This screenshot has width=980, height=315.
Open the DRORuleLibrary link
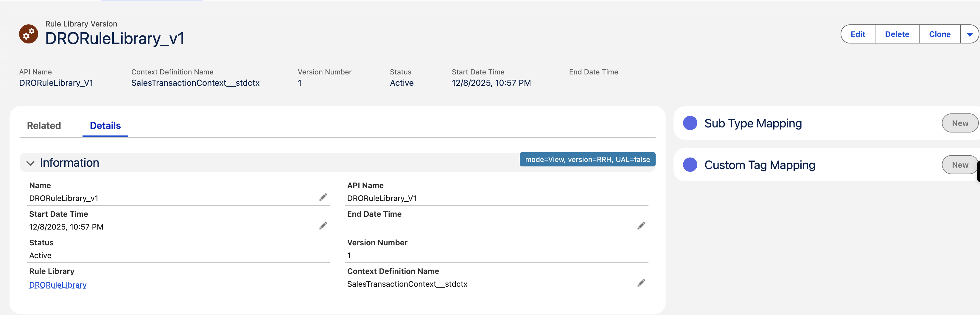(x=58, y=285)
